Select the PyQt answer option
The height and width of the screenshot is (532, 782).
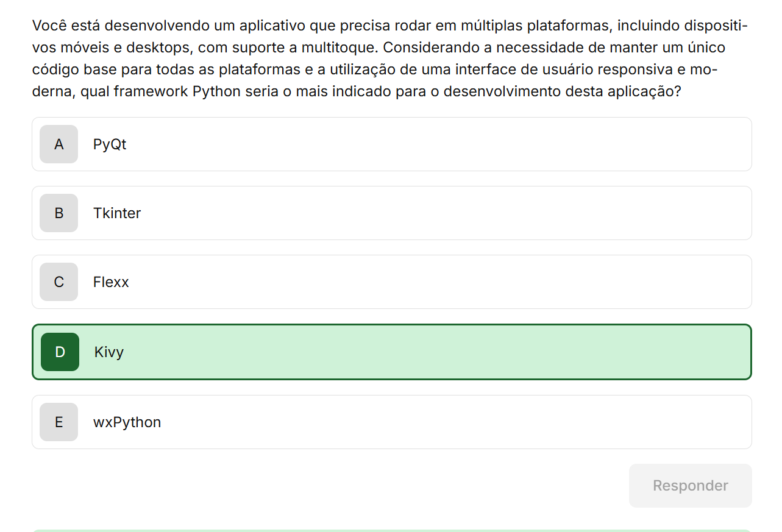point(390,144)
